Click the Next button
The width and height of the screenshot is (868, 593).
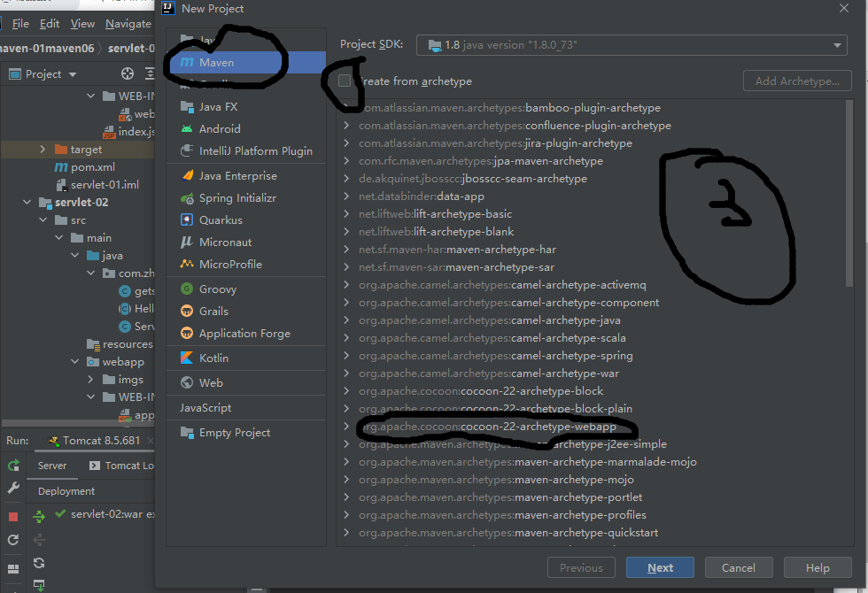tap(660, 567)
